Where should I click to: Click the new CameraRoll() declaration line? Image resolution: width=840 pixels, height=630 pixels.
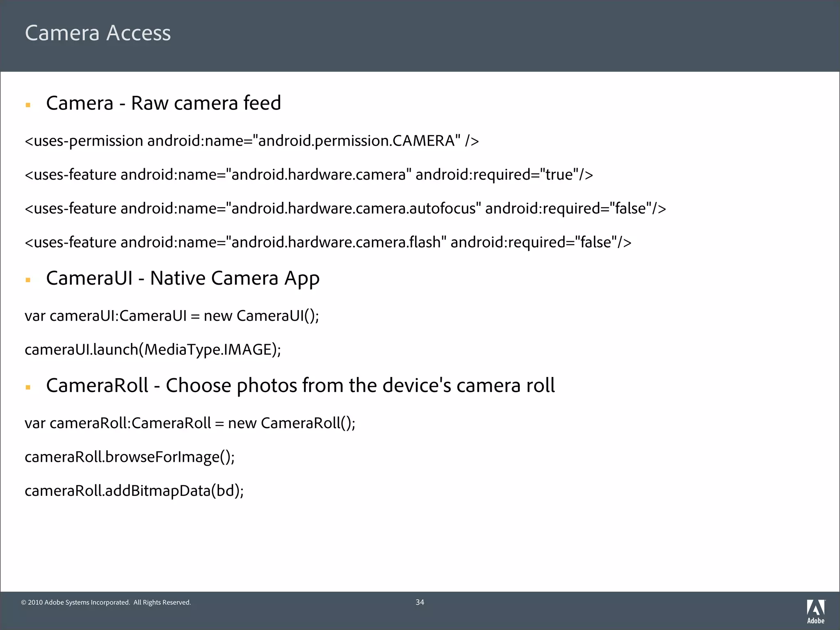(x=189, y=423)
